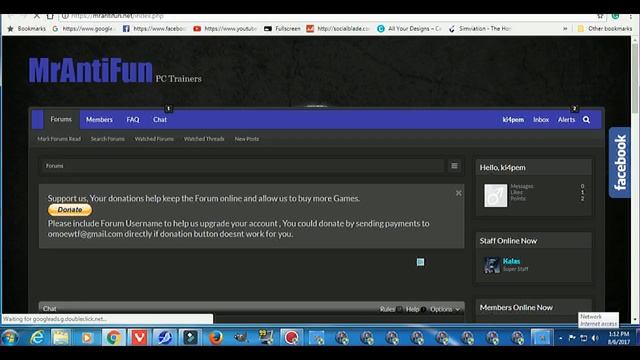Image resolution: width=640 pixels, height=360 pixels.
Task: Open Watched Threads
Action: pyautogui.click(x=204, y=139)
